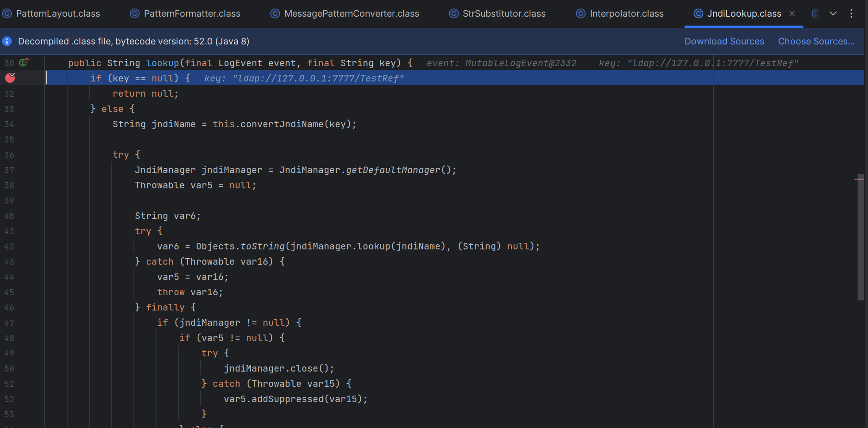Click class icon on PatternLayout.class tab
This screenshot has width=868, height=428.
pos(7,13)
